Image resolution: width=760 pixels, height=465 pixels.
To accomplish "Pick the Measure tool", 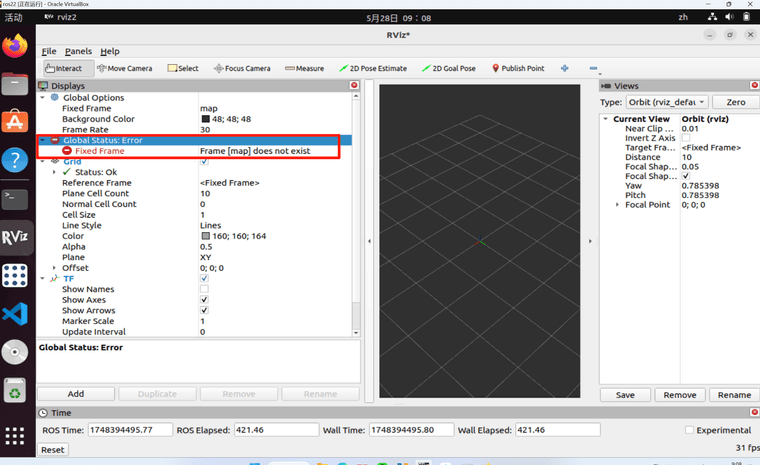I will click(304, 68).
